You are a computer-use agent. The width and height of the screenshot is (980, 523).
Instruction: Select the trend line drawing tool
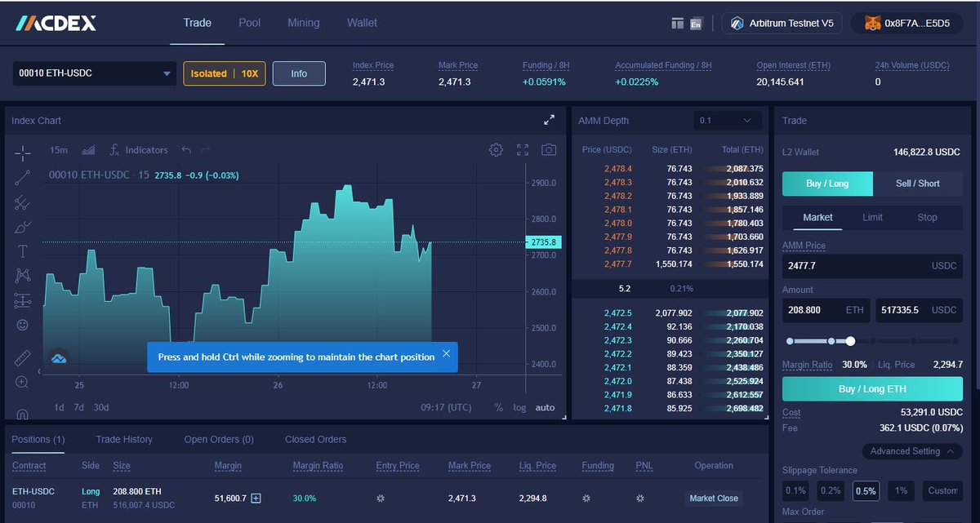(23, 177)
